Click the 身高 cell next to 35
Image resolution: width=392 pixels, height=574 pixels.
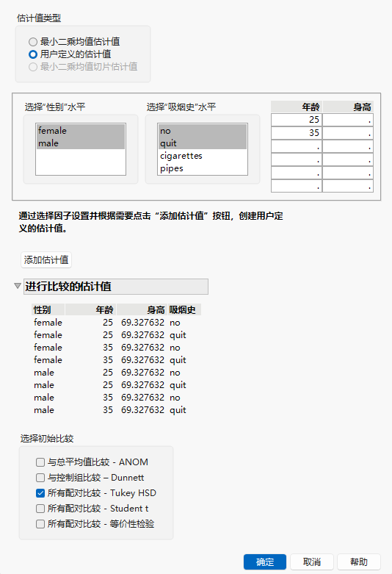click(348, 133)
